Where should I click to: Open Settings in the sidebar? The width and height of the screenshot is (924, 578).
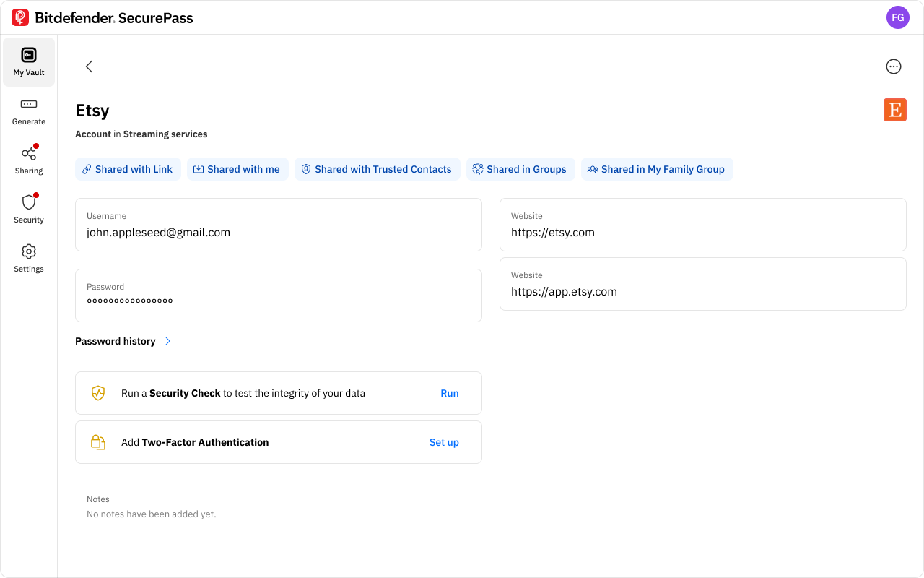[x=29, y=259]
